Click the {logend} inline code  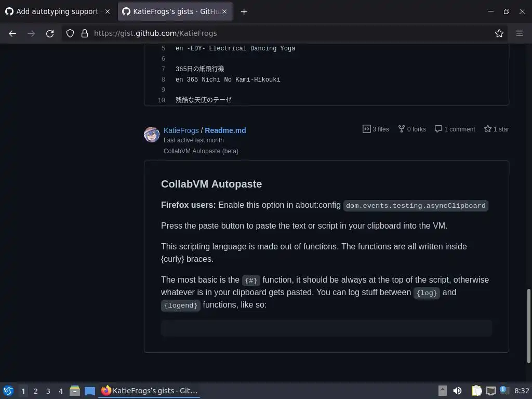click(180, 305)
